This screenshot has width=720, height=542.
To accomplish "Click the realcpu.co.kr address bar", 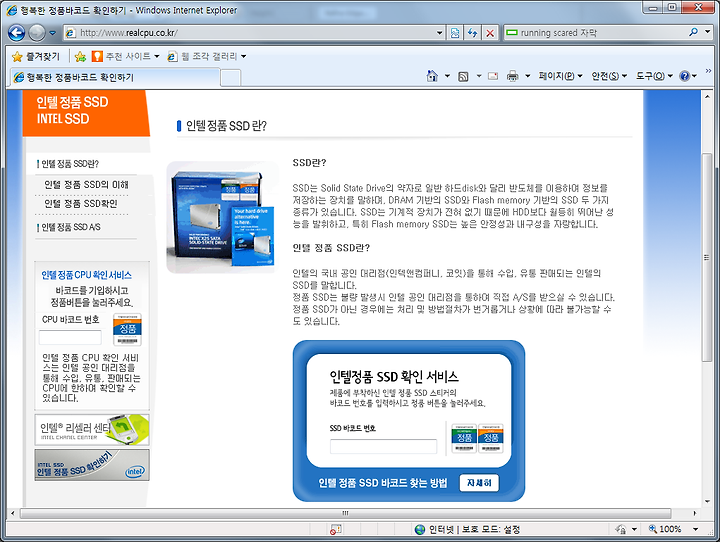I will pyautogui.click(x=250, y=33).
